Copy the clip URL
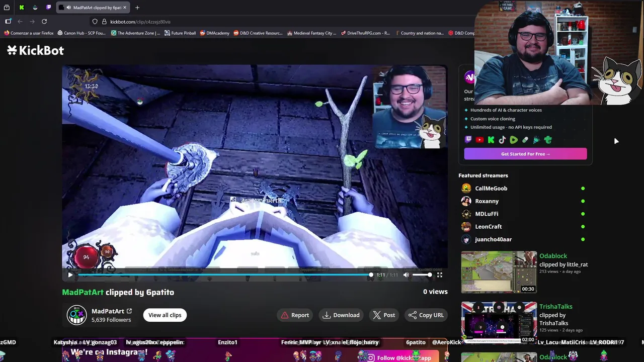This screenshot has height=362, width=644. click(426, 315)
